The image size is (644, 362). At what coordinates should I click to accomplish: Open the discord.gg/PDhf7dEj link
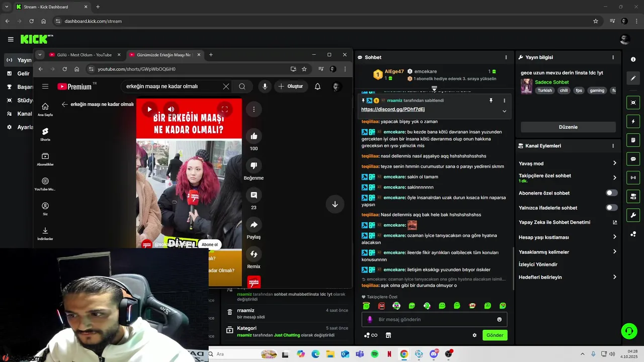(393, 109)
